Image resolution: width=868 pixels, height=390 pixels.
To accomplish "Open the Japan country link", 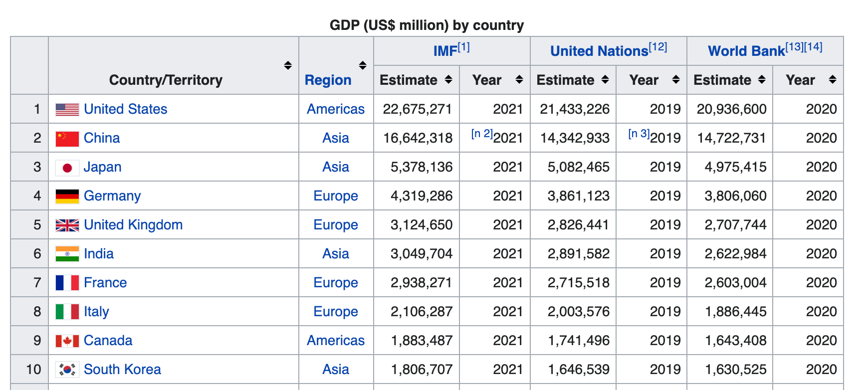I will (102, 167).
